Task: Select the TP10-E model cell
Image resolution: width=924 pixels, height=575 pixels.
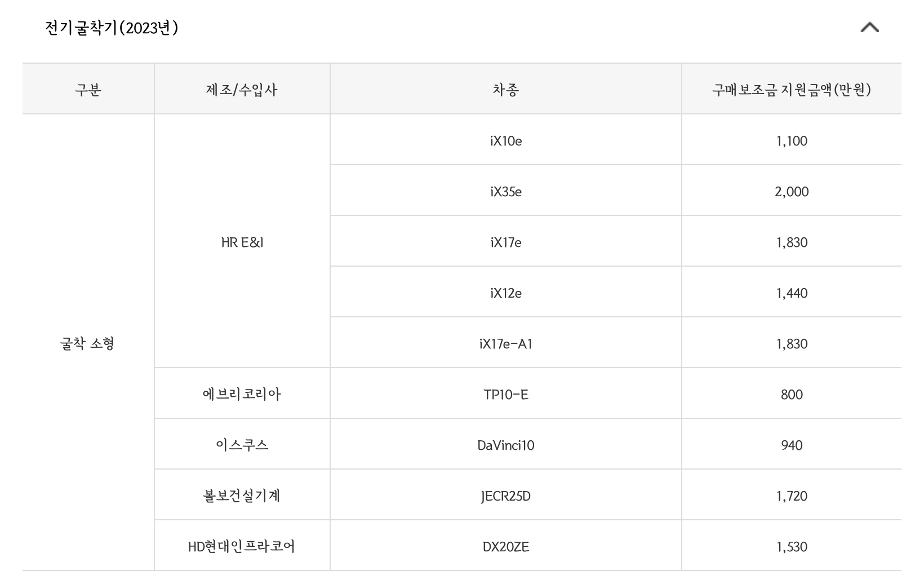Action: tap(505, 393)
